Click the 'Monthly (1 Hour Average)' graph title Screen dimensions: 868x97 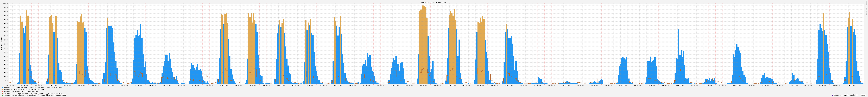click(434, 2)
